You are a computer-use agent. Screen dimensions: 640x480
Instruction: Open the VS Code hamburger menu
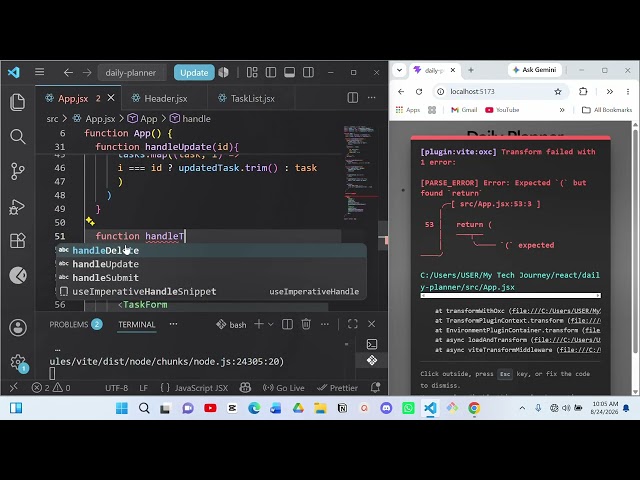pyautogui.click(x=40, y=72)
